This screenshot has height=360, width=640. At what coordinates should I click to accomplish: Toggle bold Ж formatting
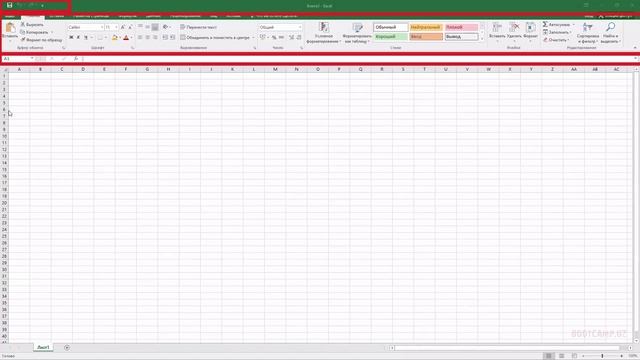[x=71, y=37]
